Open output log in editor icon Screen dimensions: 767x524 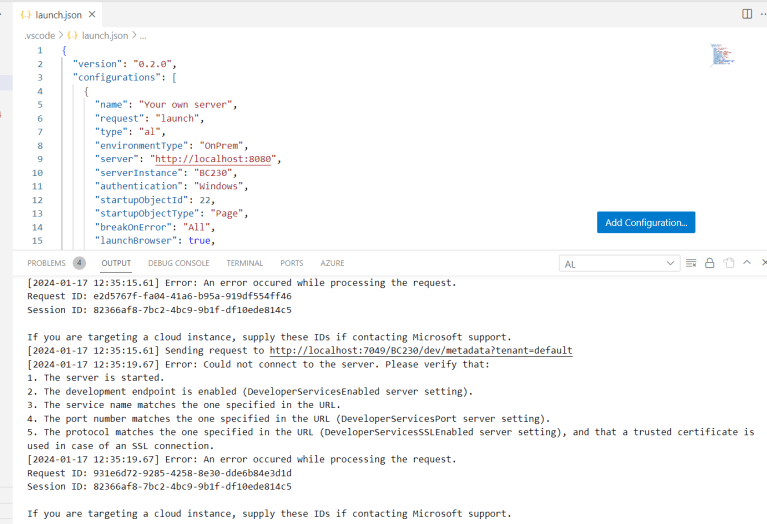click(x=729, y=263)
